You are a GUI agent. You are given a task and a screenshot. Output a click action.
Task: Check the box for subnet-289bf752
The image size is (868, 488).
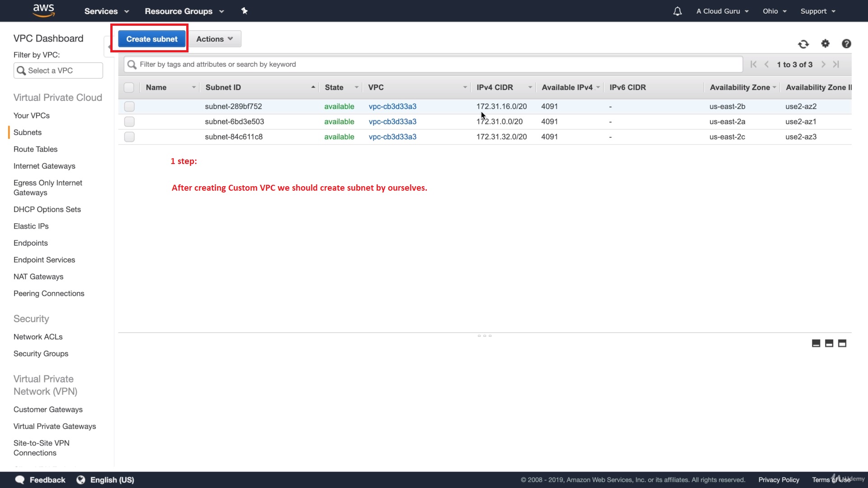coord(129,107)
